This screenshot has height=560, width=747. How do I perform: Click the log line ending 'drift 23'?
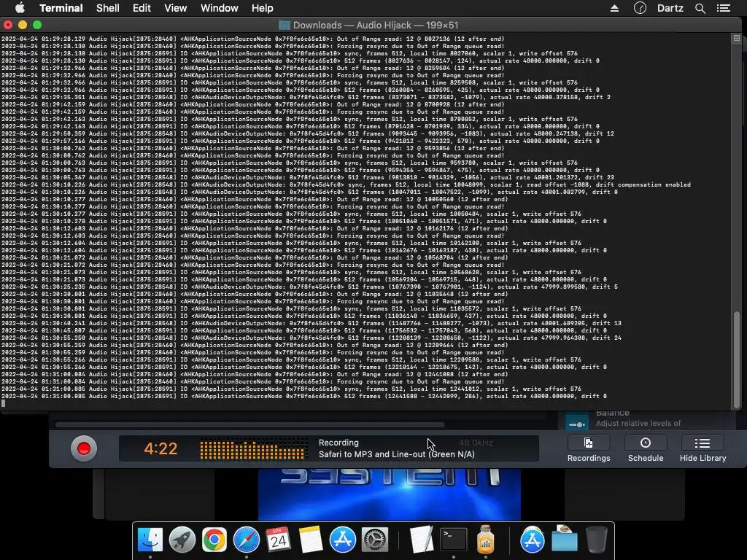coord(308,178)
